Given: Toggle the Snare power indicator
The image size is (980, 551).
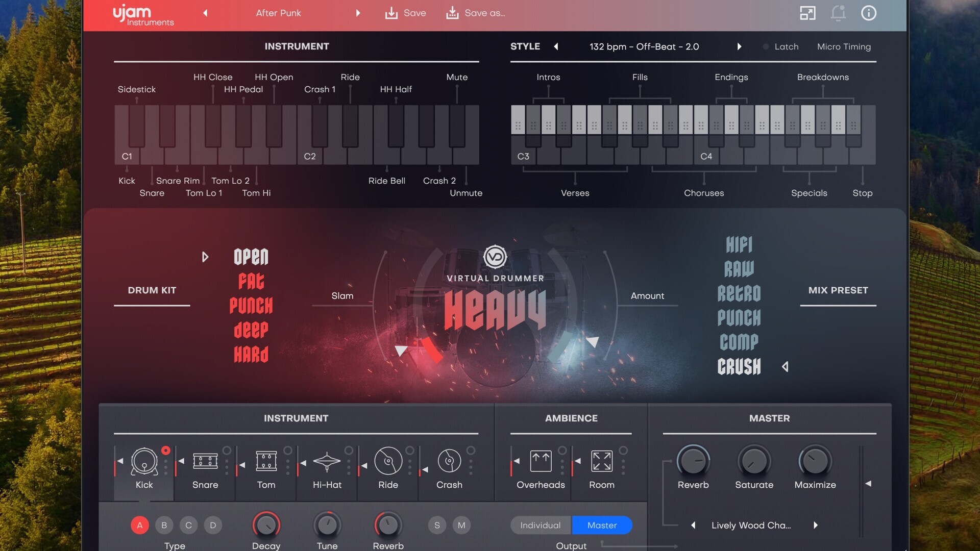Looking at the screenshot, I should click(227, 450).
